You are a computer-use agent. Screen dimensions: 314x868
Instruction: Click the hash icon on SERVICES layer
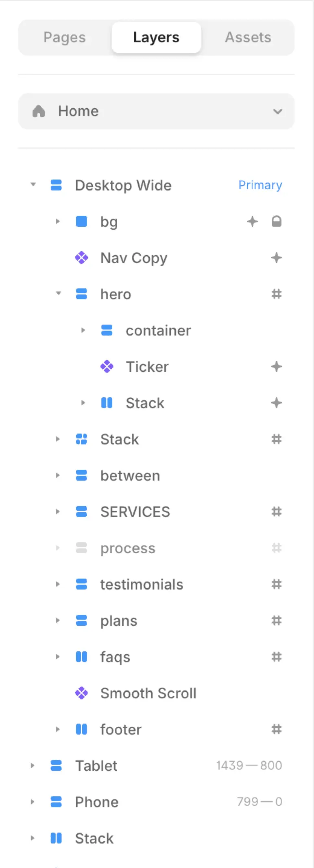(277, 512)
